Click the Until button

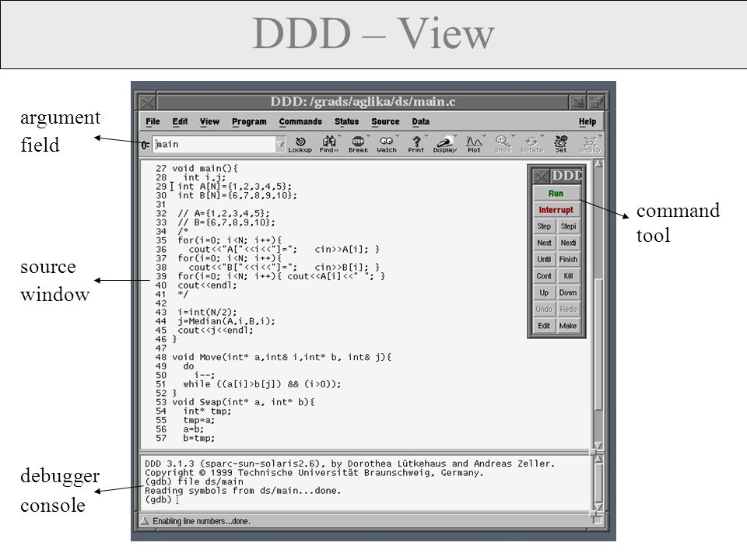[544, 260]
